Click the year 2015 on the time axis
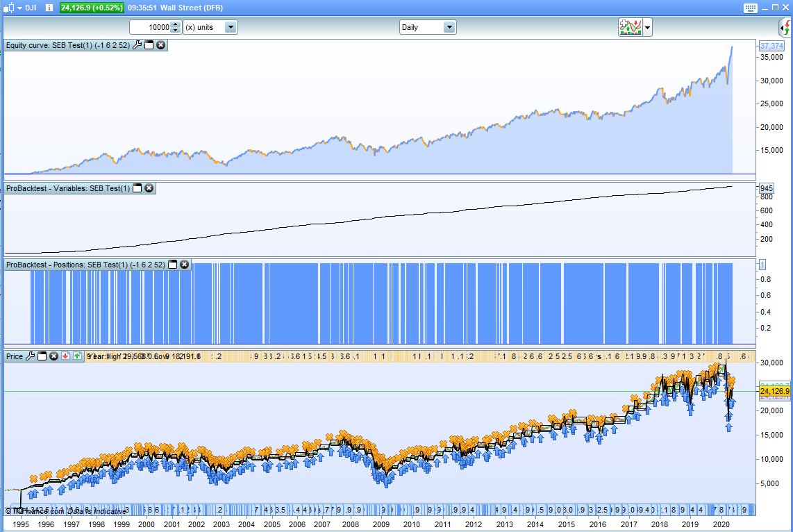 click(x=567, y=524)
